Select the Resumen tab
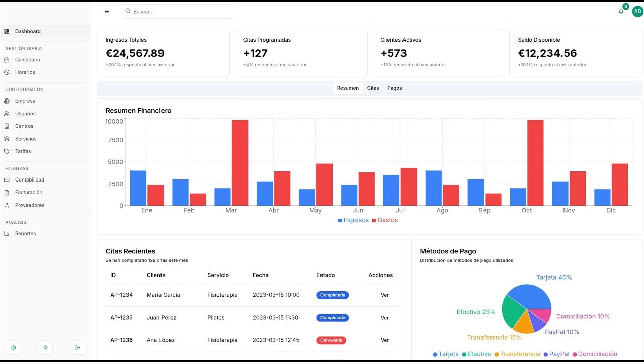The height and width of the screenshot is (362, 644). (x=348, y=88)
